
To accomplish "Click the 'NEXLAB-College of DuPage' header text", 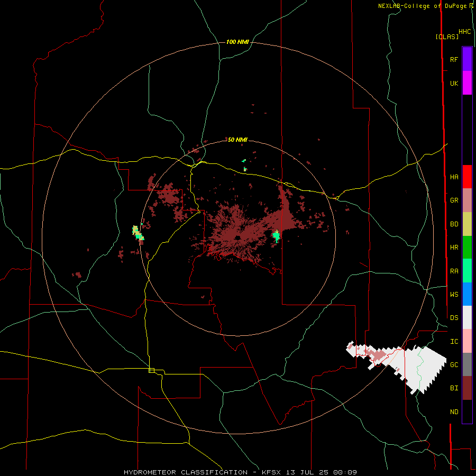I will pyautogui.click(x=424, y=6).
